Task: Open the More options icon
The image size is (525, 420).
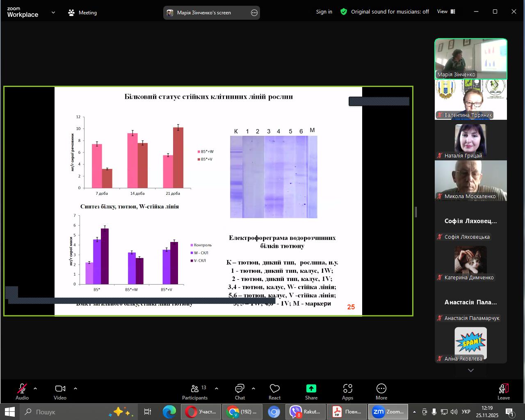Action: coord(381,392)
